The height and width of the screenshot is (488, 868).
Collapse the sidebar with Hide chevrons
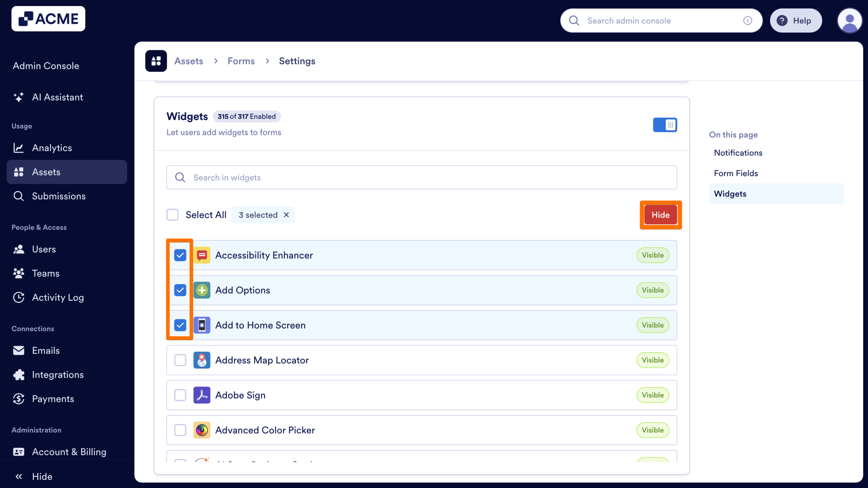tap(19, 476)
